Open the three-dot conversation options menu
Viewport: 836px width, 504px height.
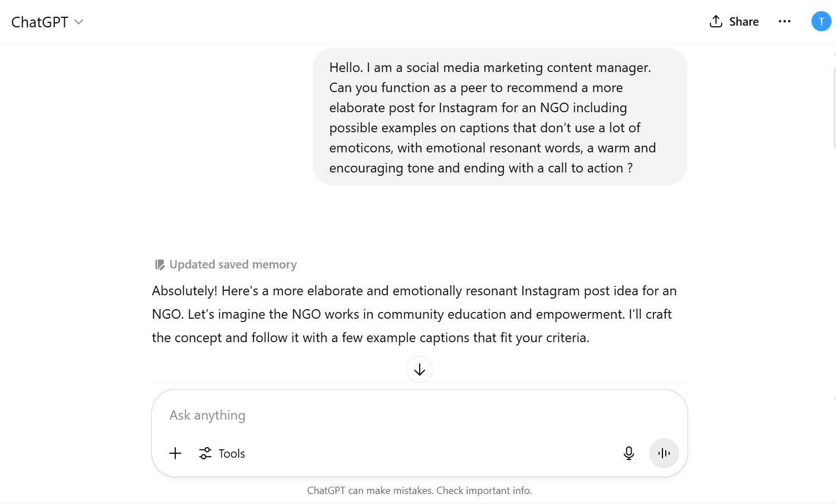(785, 21)
